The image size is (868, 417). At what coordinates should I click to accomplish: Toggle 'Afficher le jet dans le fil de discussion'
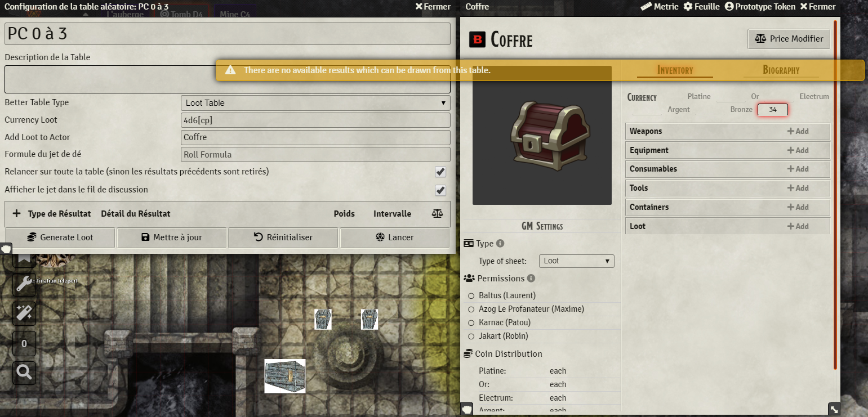(440, 190)
